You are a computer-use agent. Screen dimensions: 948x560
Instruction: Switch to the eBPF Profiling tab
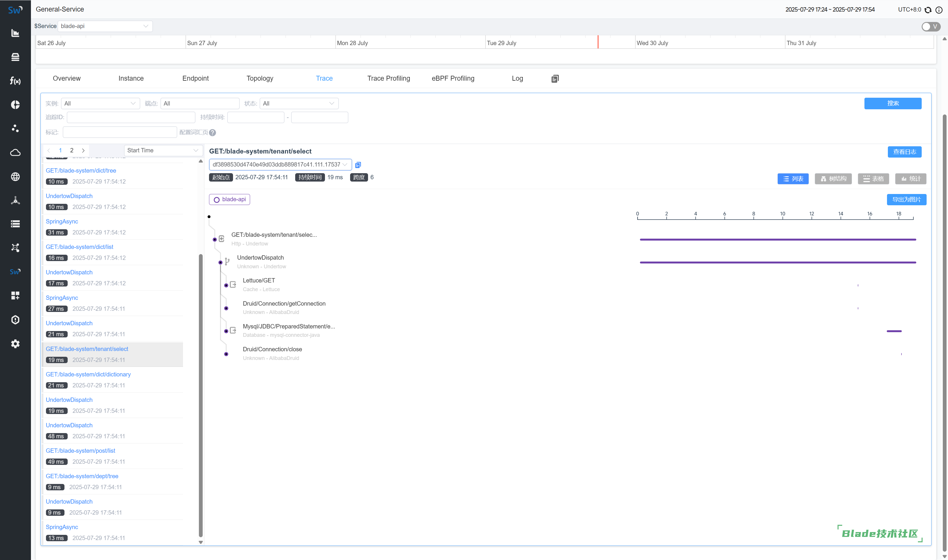tap(453, 78)
